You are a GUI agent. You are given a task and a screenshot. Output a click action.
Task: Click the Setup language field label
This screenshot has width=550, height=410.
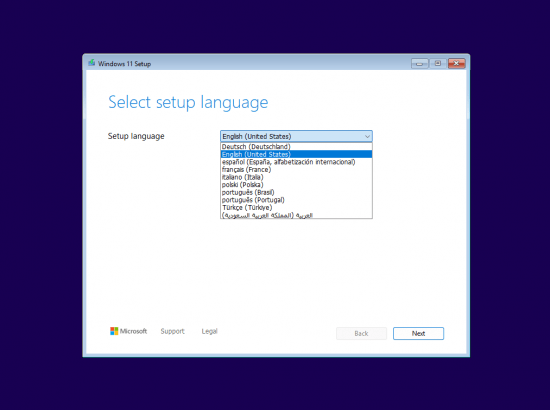point(136,136)
